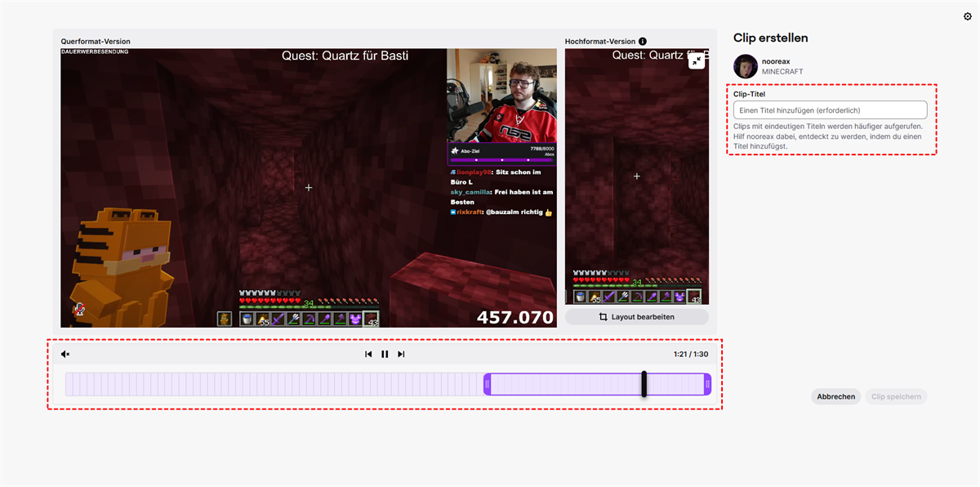
Task: Expand the portrait preview fullscreen icon
Action: coord(697,60)
